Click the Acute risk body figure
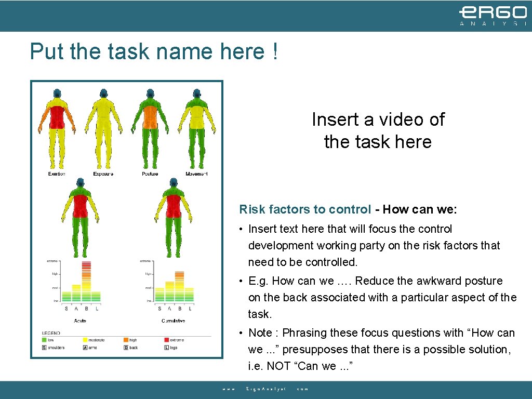The height and width of the screenshot is (399, 532). pos(80,218)
